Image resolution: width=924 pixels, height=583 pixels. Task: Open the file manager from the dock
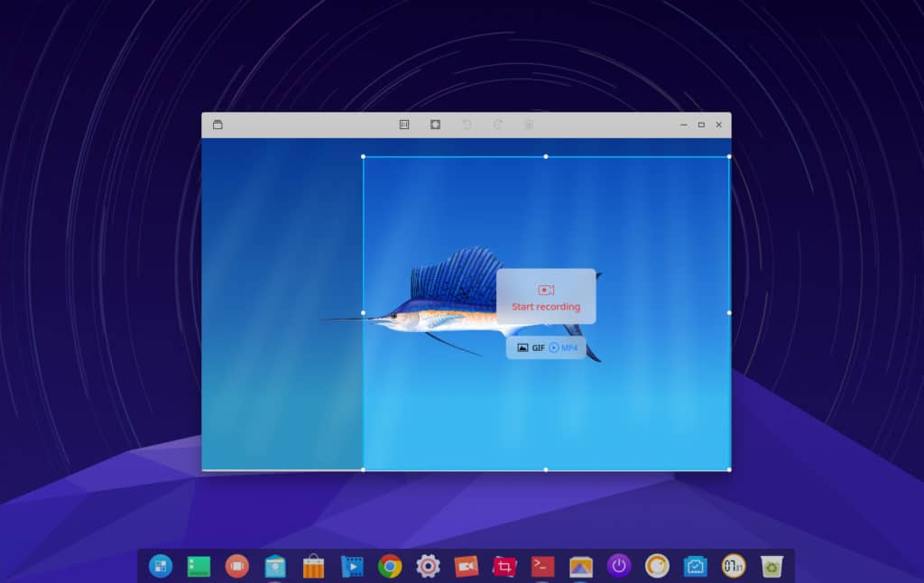[x=275, y=567]
